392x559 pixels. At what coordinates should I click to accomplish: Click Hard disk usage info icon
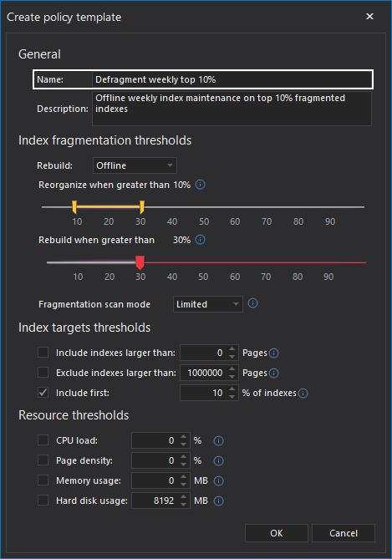click(x=218, y=501)
